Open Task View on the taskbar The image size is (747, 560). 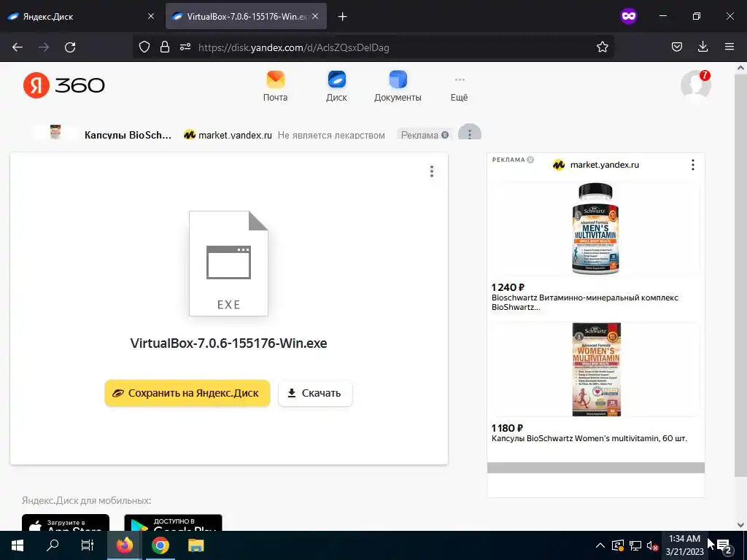88,545
